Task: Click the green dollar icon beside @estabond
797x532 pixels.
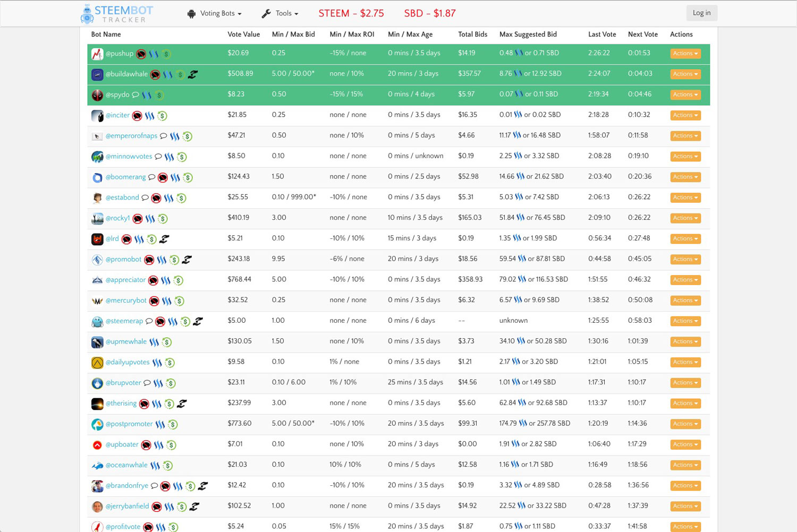Action: click(x=181, y=198)
